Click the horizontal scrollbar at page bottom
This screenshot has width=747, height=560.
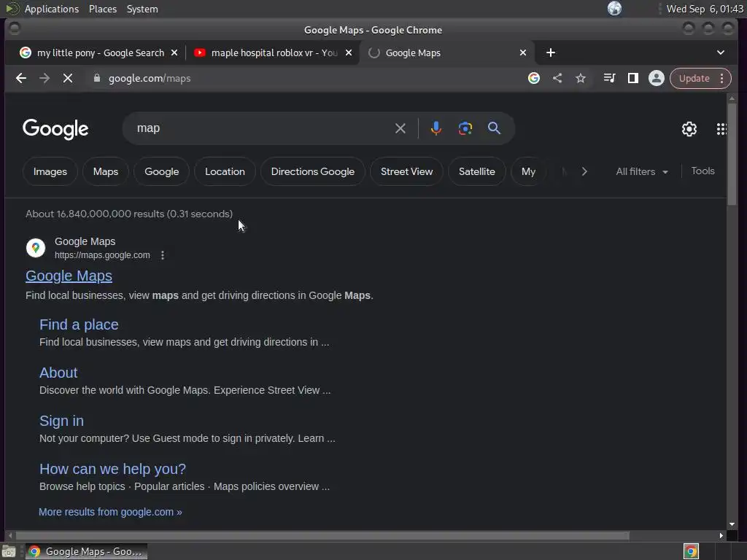pos(322,536)
